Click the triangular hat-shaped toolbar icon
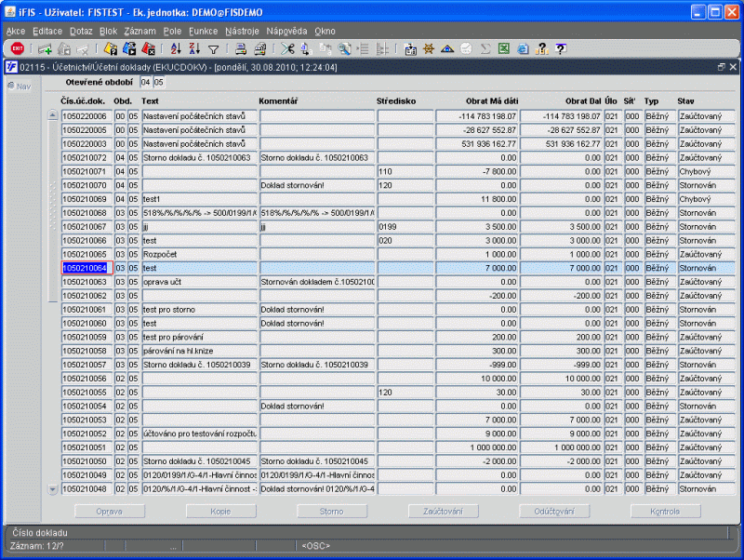This screenshot has height=560, width=744. click(x=447, y=48)
